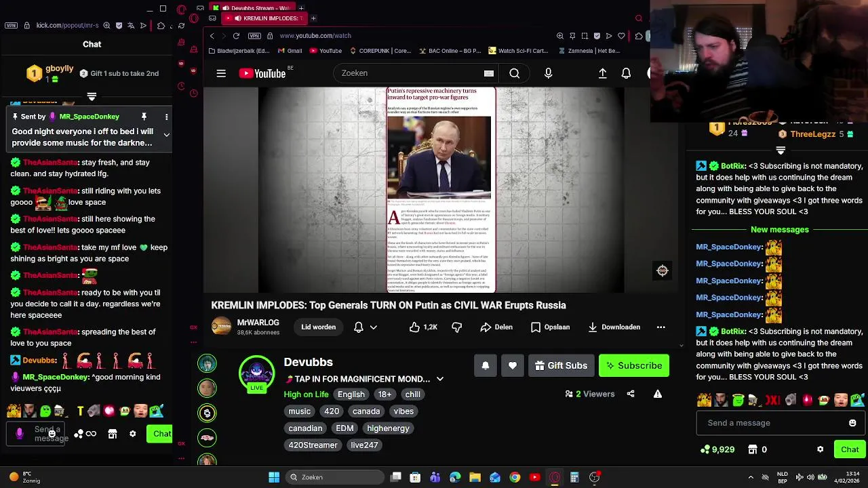Open pinned message three-dot options

pyautogui.click(x=166, y=117)
